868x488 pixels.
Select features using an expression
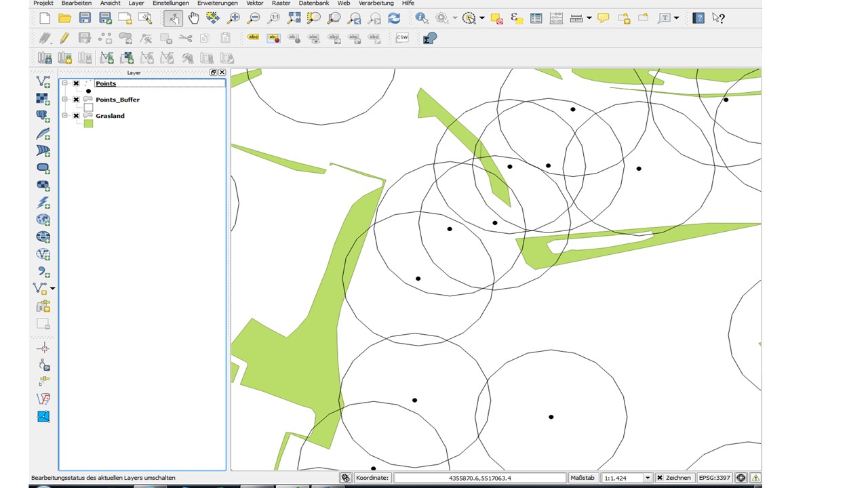pyautogui.click(x=516, y=18)
